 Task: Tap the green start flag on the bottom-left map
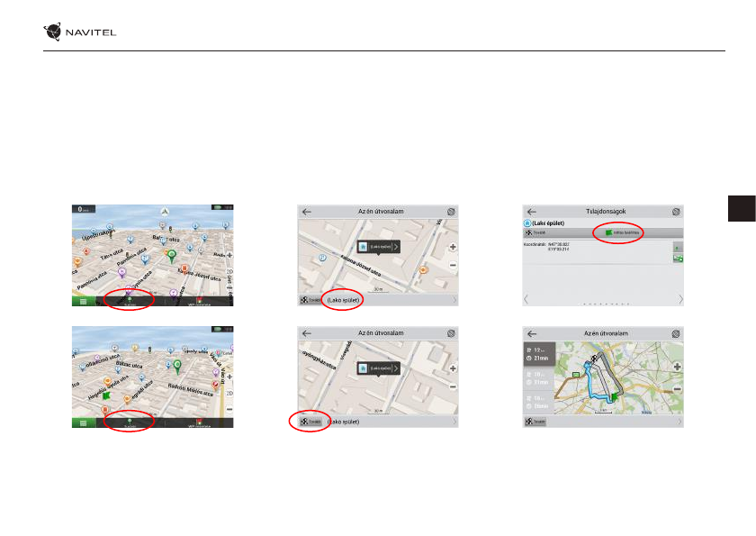(x=106, y=395)
